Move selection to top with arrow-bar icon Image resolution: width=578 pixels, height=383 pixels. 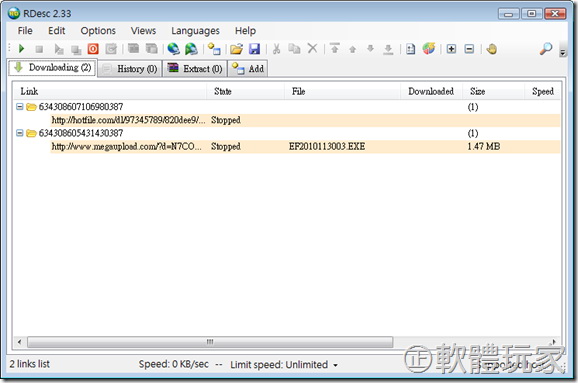(x=335, y=48)
